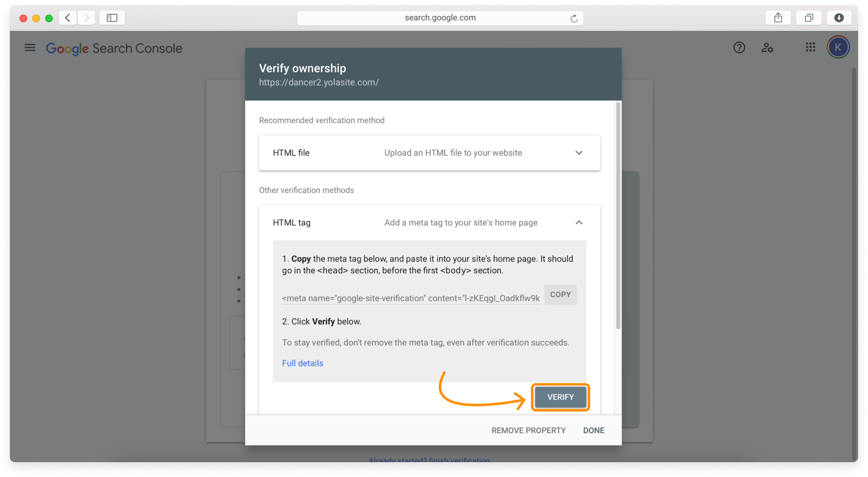Open the Google apps grid
This screenshot has width=868, height=477.
(810, 47)
